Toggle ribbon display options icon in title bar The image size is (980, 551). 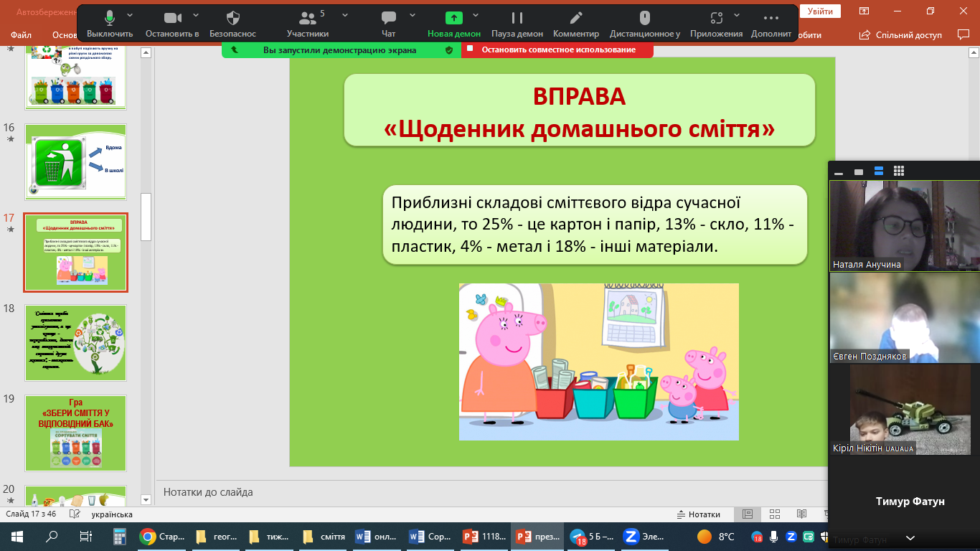(x=864, y=11)
